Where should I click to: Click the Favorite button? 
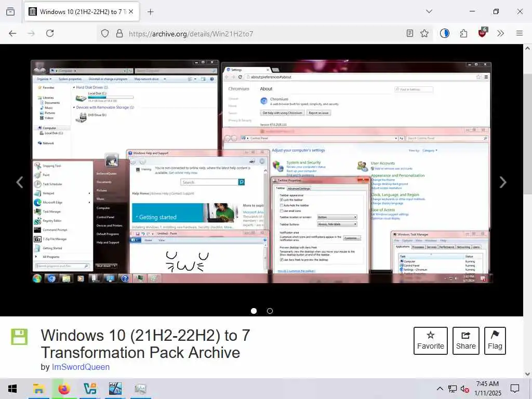click(x=431, y=341)
